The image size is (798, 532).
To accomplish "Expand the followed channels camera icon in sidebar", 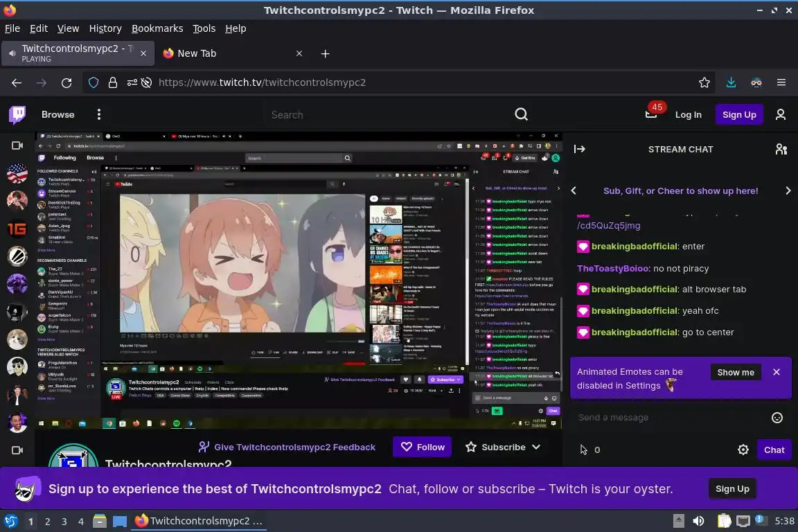I will point(17,145).
